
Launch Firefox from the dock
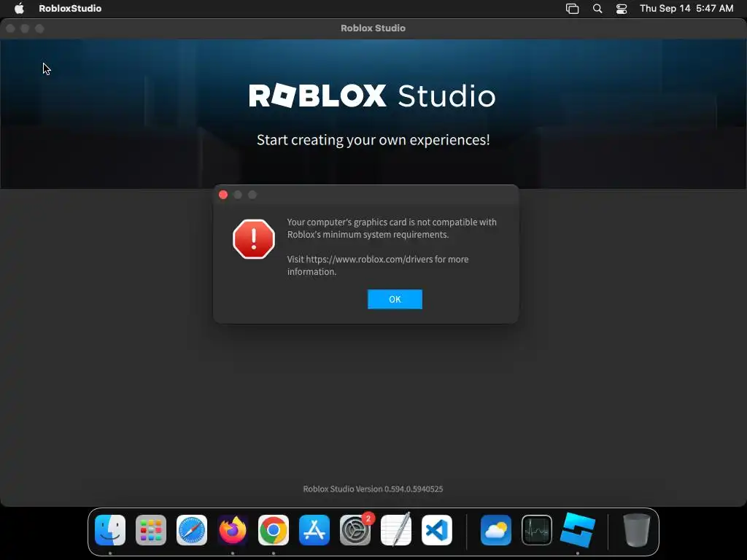coord(233,530)
